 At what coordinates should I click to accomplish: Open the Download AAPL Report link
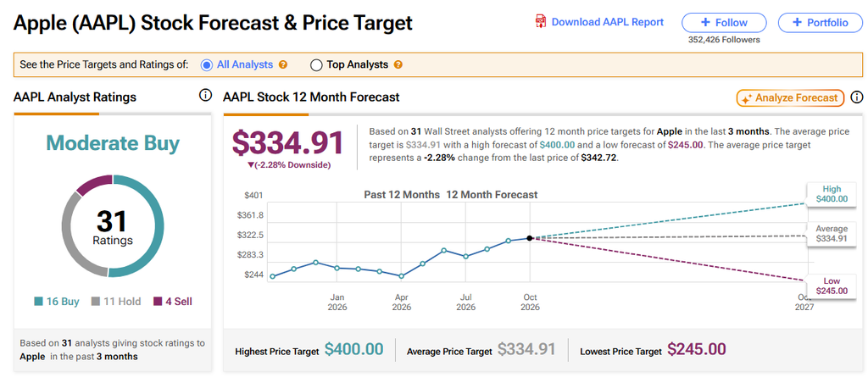(x=607, y=22)
